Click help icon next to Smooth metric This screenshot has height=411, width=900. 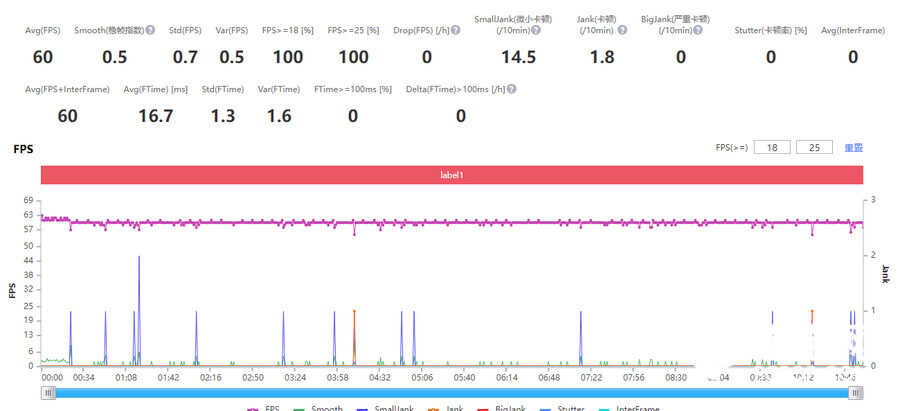point(151,31)
